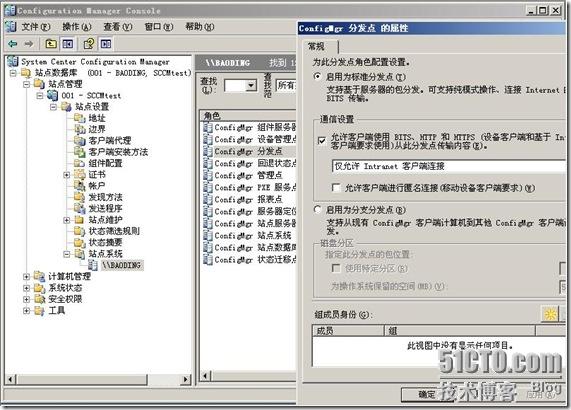Expand the 安全权限 tree node
This screenshot has width=571, height=410.
pos(27,299)
